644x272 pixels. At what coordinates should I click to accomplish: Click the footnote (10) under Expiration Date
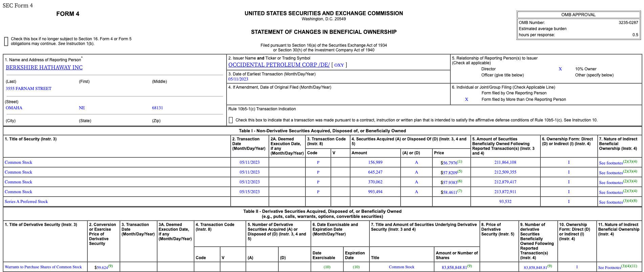point(356,267)
